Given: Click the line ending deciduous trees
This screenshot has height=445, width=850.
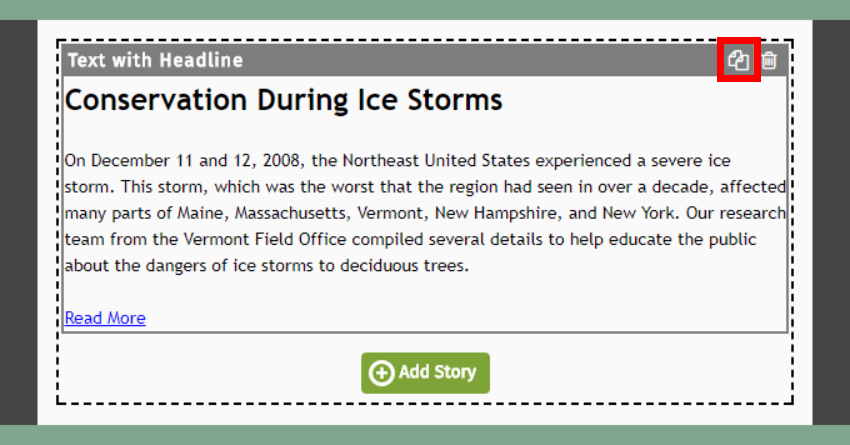Looking at the screenshot, I should [267, 266].
